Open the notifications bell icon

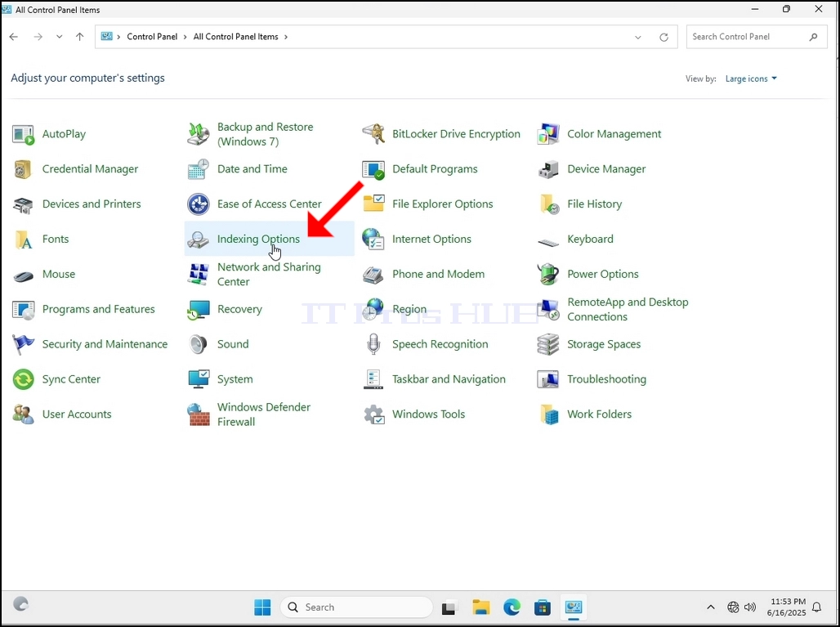(817, 607)
